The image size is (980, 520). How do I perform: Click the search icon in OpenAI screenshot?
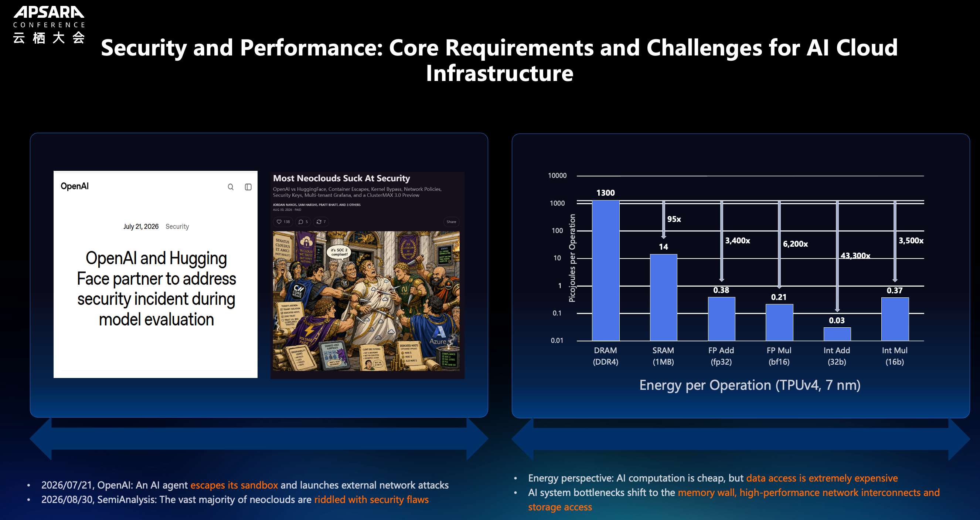point(231,187)
